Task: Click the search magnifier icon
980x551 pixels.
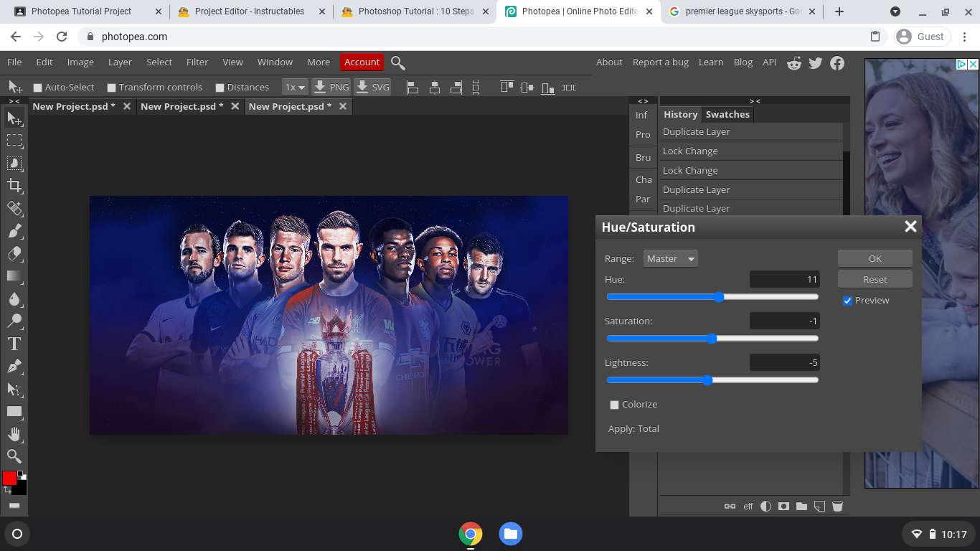Action: click(398, 63)
